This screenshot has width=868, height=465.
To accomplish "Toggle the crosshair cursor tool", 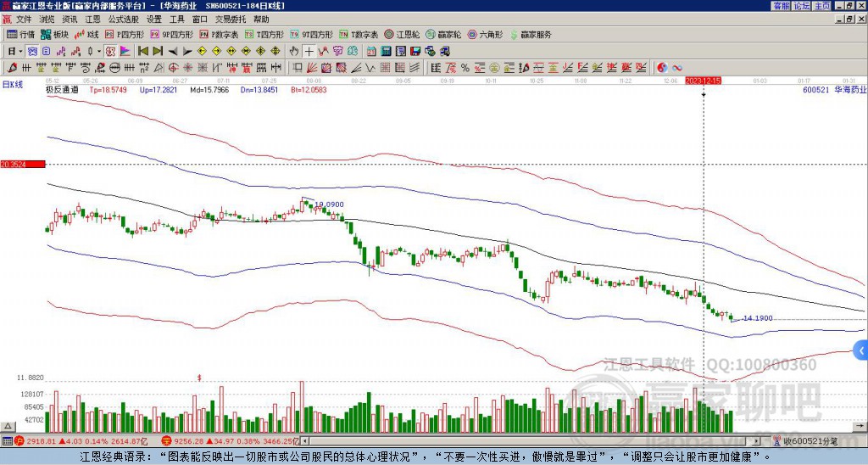I will (x=309, y=52).
